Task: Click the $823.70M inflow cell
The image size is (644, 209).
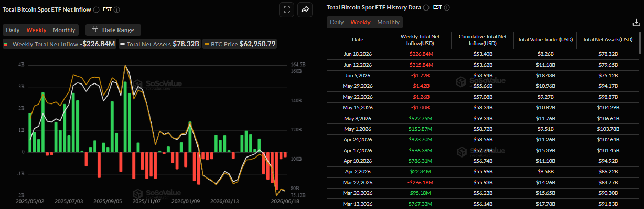Action: point(420,140)
